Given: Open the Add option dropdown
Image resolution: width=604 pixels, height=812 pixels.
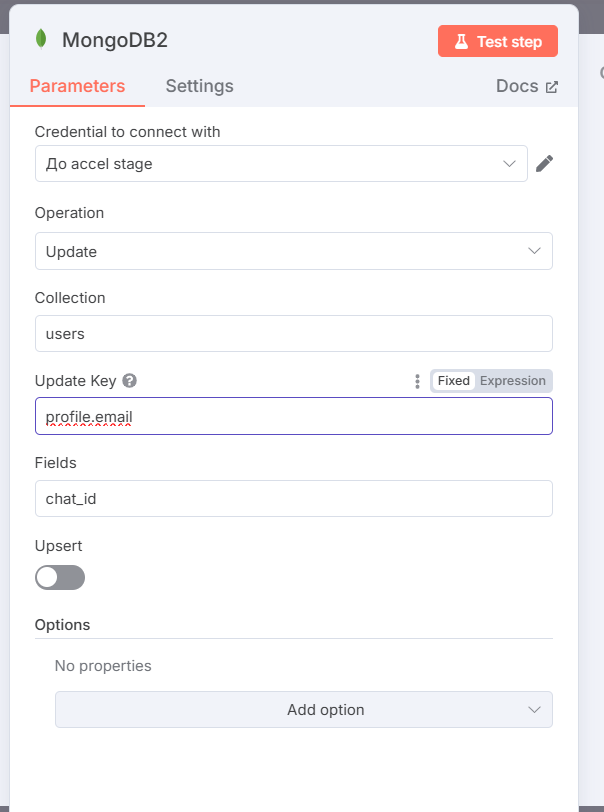Looking at the screenshot, I should [x=304, y=709].
